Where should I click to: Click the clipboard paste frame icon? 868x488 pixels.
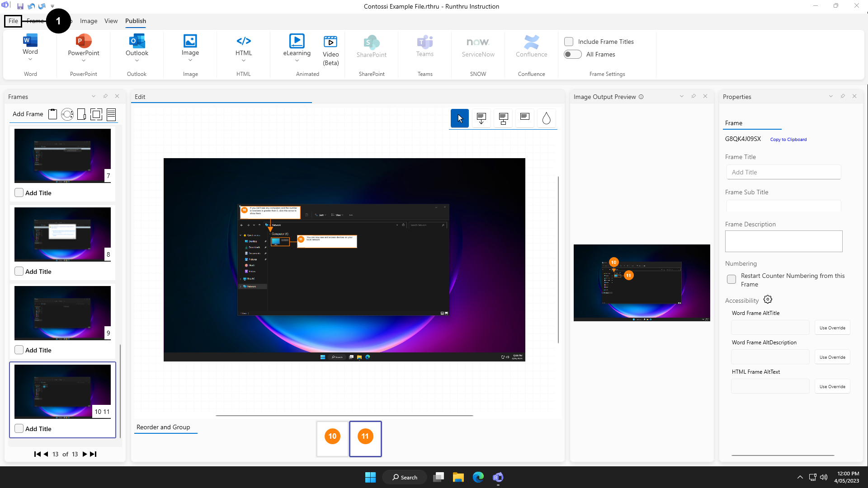click(x=53, y=114)
